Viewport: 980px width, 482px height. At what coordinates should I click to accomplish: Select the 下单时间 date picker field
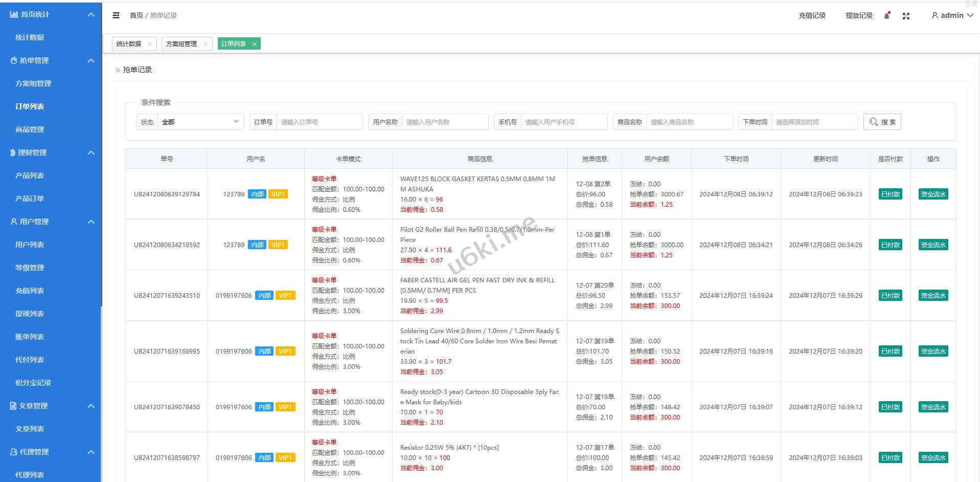click(x=814, y=122)
